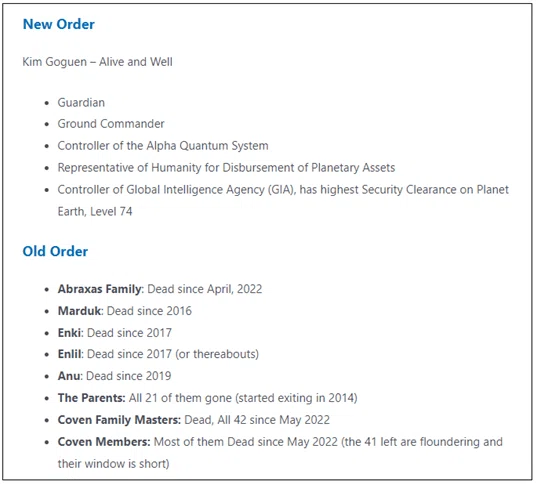Image resolution: width=537 pixels, height=485 pixels.
Task: Click Representative of Humanity for Disbursement line
Action: (226, 168)
